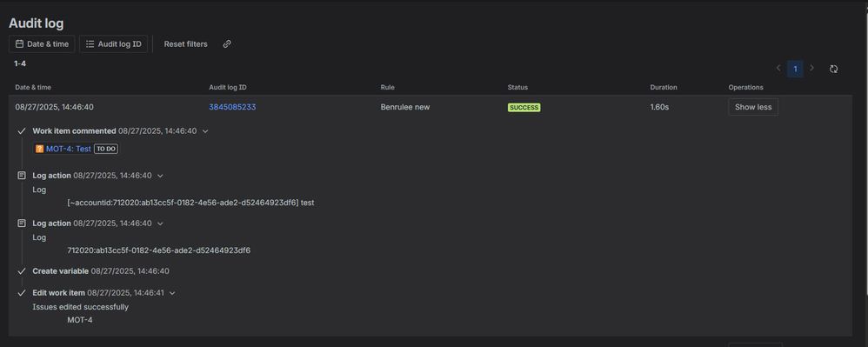Copy link icon next to Reset filters
Screen dimensions: 868x347
[x=227, y=43]
